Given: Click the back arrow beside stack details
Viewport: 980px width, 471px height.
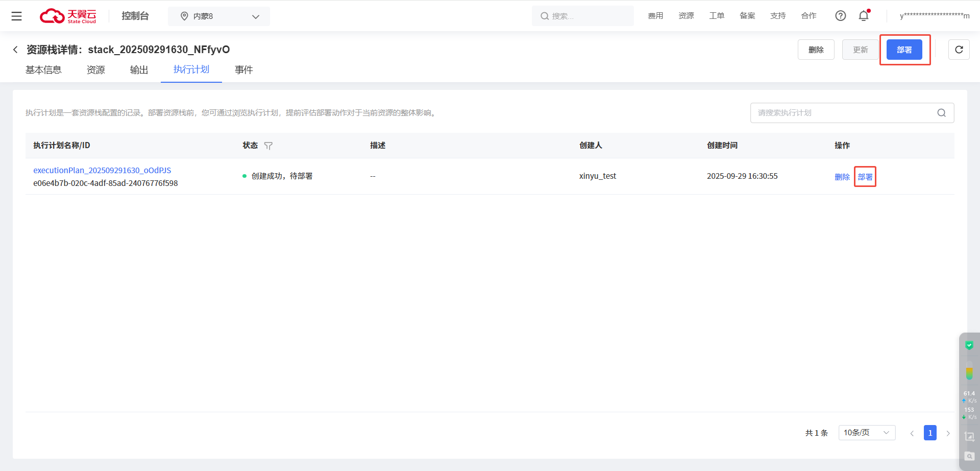Looking at the screenshot, I should (15, 50).
